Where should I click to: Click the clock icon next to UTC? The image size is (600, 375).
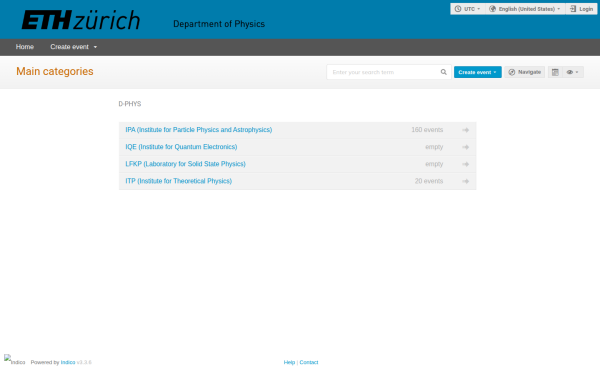click(458, 9)
